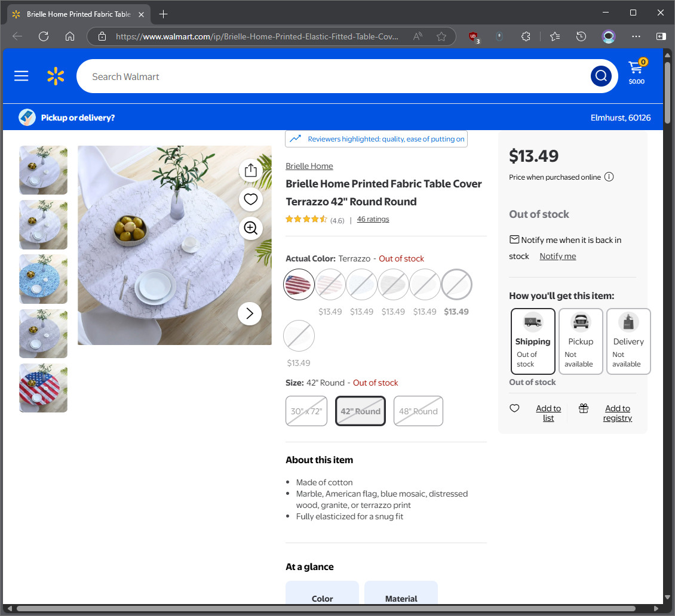The image size is (675, 616).
Task: Click the Add to list link
Action: (x=548, y=413)
